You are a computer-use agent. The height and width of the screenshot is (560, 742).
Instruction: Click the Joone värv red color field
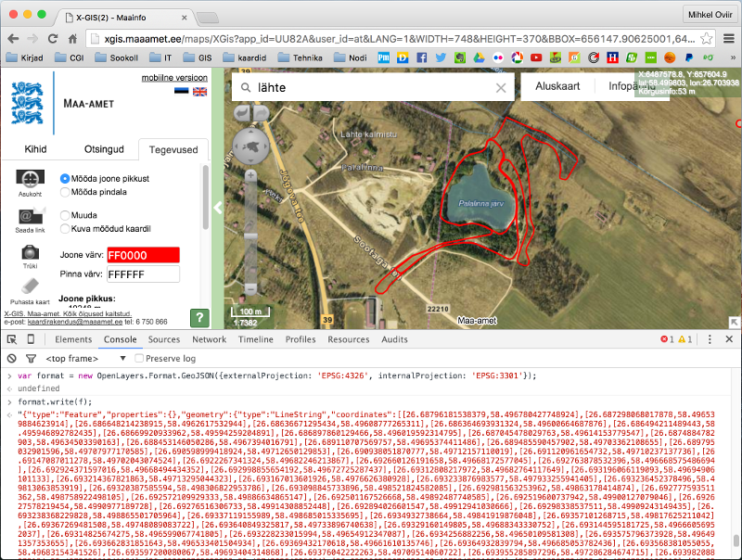142,255
